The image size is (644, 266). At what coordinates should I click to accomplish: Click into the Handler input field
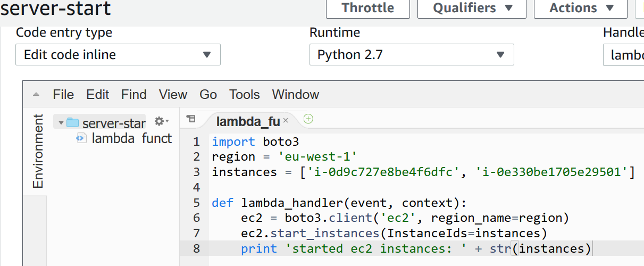(623, 55)
